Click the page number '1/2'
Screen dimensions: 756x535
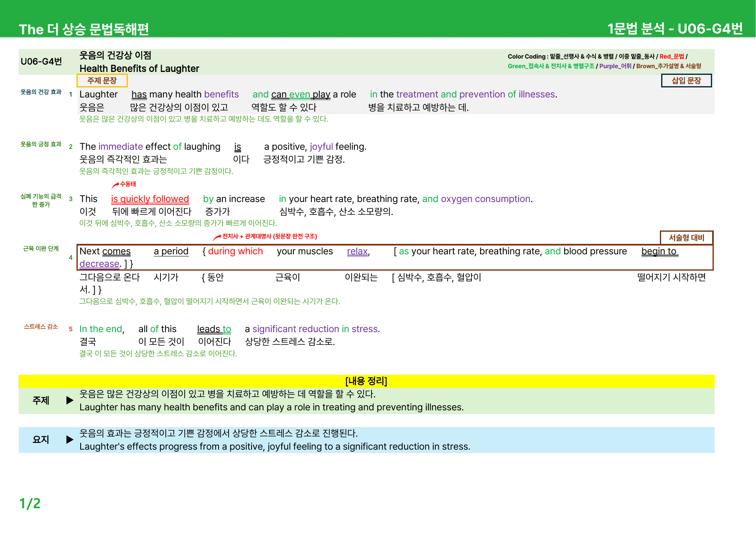(30, 504)
